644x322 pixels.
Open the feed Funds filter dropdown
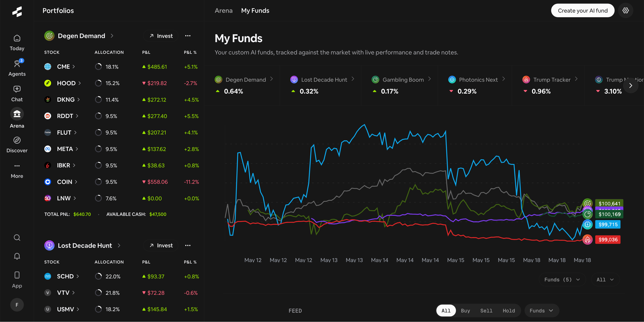(542, 311)
